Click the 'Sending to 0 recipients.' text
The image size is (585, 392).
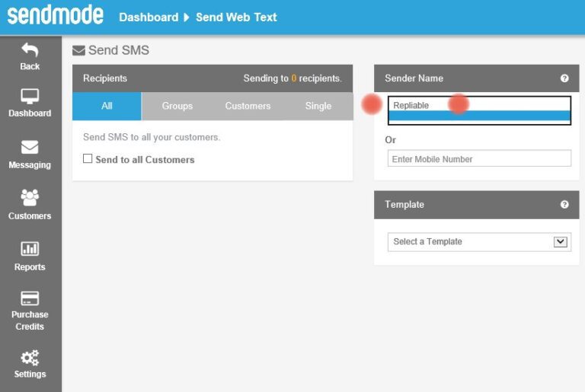pyautogui.click(x=292, y=78)
